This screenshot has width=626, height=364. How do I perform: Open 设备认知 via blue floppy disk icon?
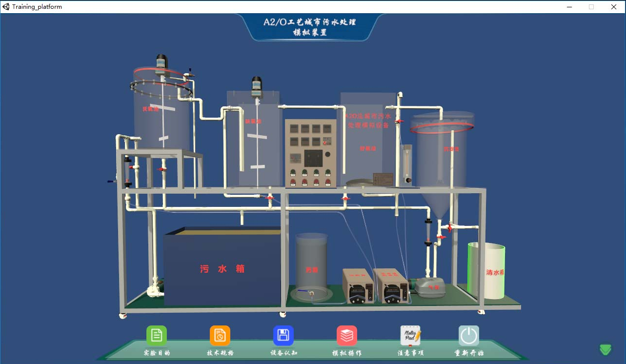(x=283, y=336)
